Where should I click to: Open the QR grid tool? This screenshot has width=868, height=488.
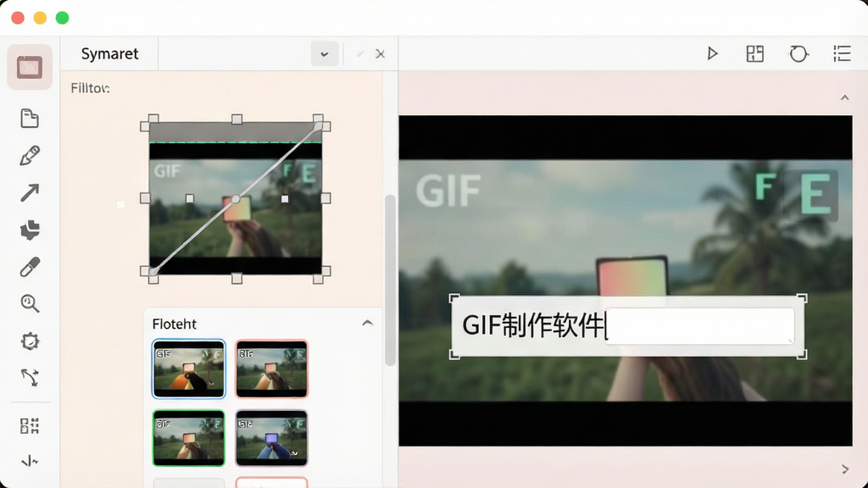click(x=30, y=425)
